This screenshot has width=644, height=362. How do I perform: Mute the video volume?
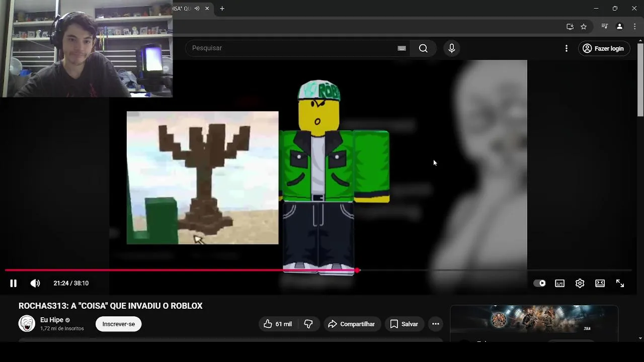click(x=35, y=283)
